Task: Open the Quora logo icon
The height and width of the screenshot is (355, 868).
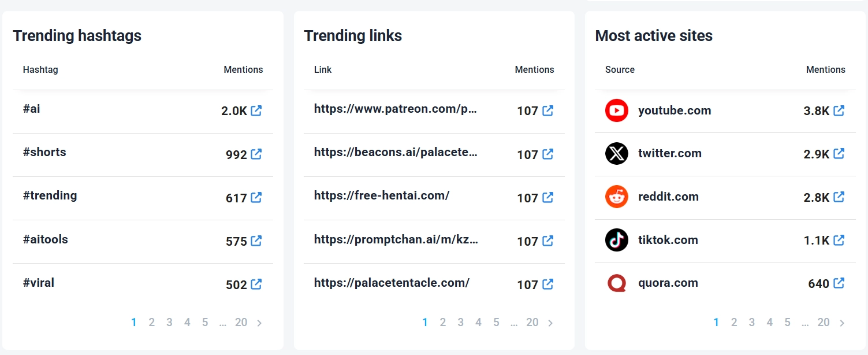Action: [617, 283]
